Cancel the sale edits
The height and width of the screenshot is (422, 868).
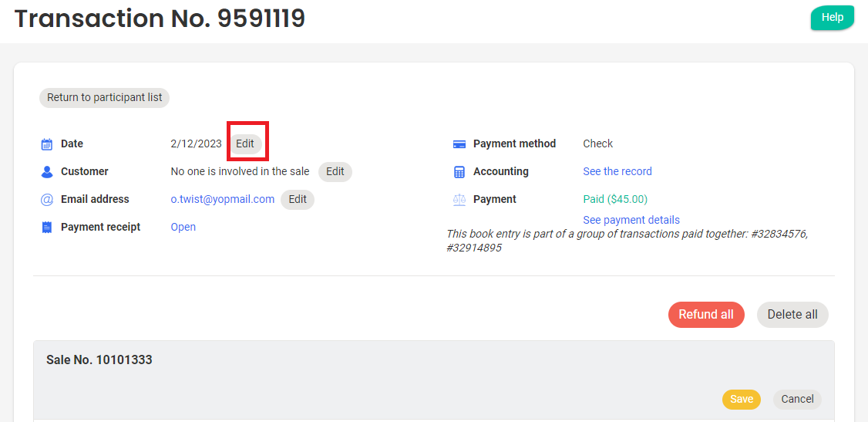point(797,400)
